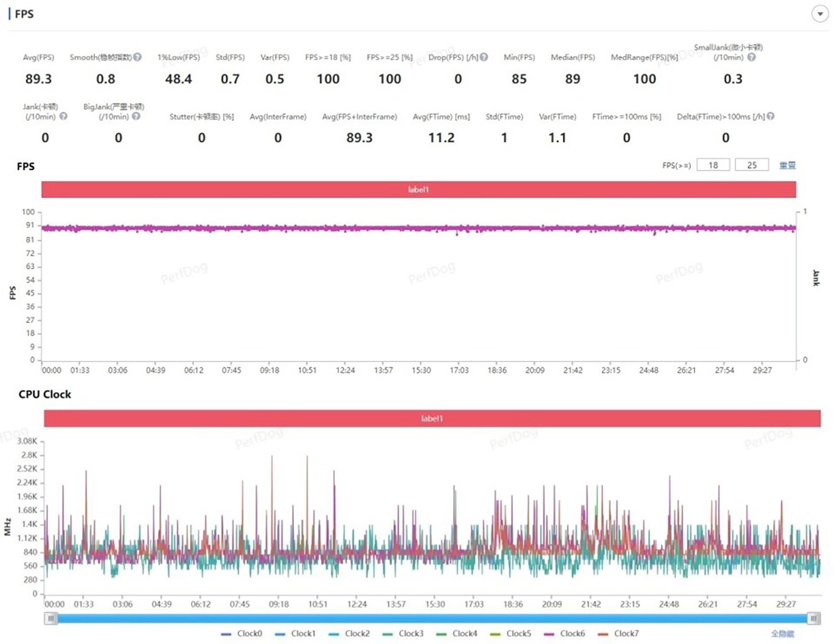Click the FPS threshold field showing 18
The width and height of the screenshot is (834, 644).
tap(713, 165)
